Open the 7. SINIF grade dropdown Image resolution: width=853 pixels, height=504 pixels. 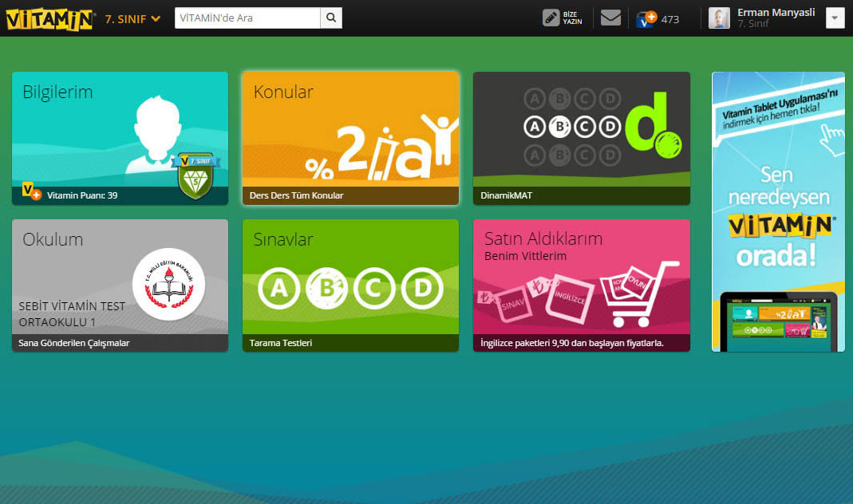(x=132, y=19)
